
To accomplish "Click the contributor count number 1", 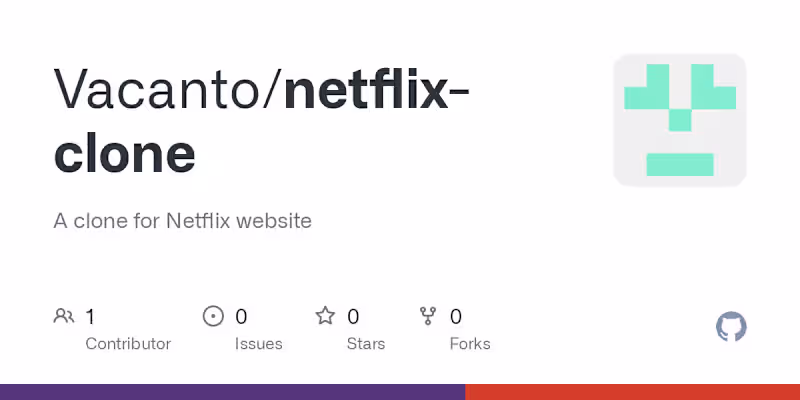I will [90, 317].
